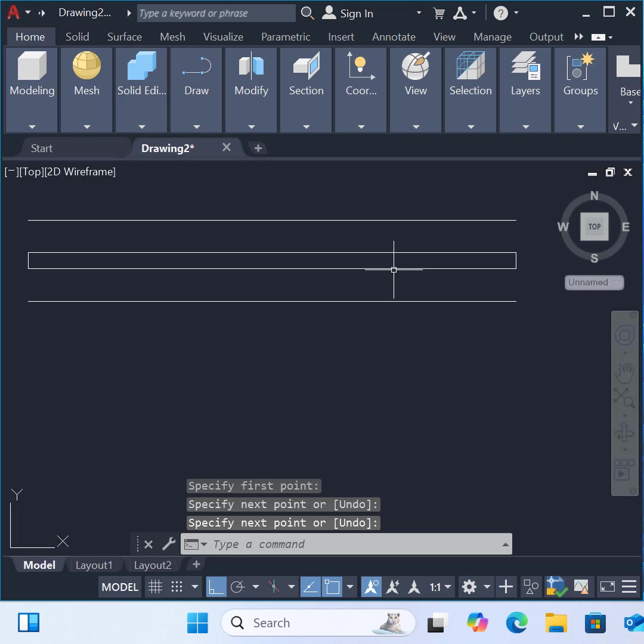Open the Draw panel icon

click(196, 66)
